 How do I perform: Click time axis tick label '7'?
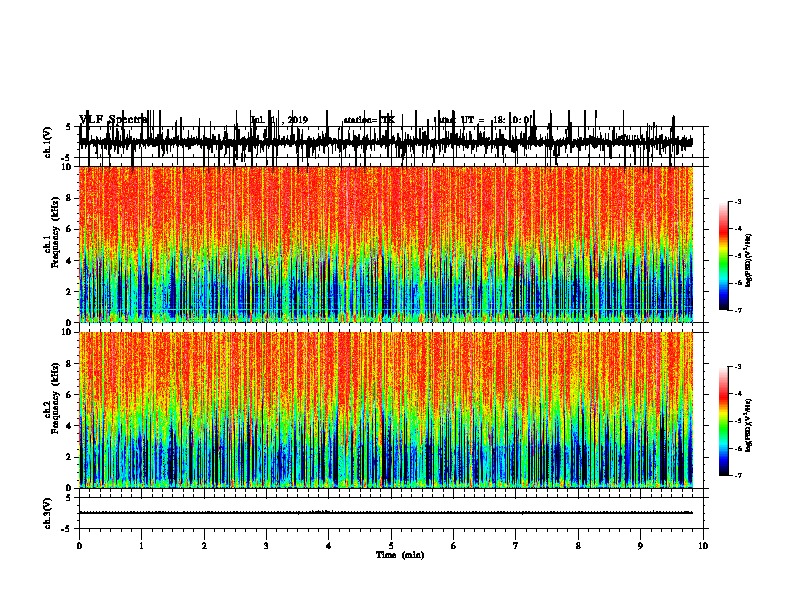(516, 546)
